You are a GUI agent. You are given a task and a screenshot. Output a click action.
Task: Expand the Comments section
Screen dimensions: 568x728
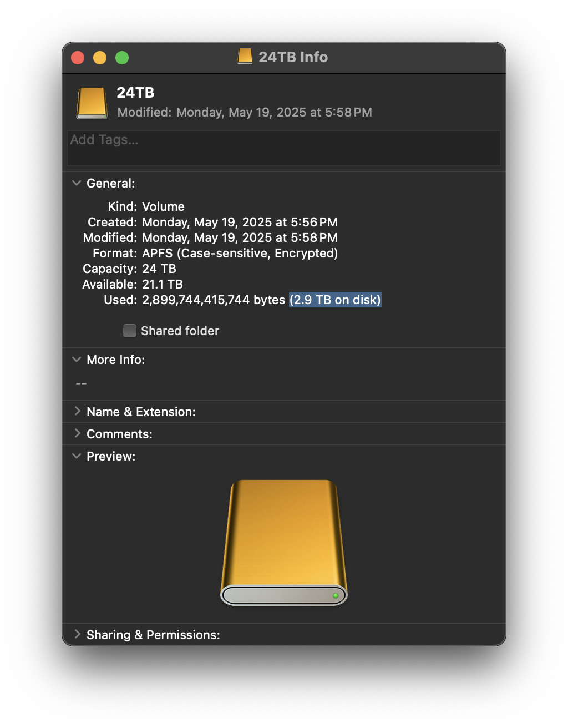(77, 433)
